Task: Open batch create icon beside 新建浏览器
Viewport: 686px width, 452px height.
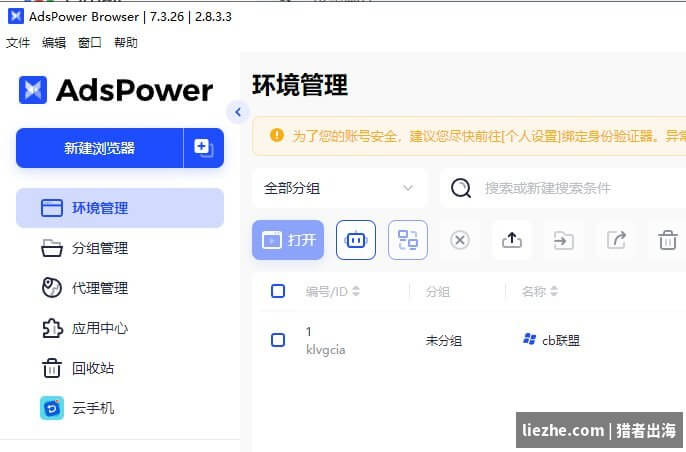Action: [203, 148]
